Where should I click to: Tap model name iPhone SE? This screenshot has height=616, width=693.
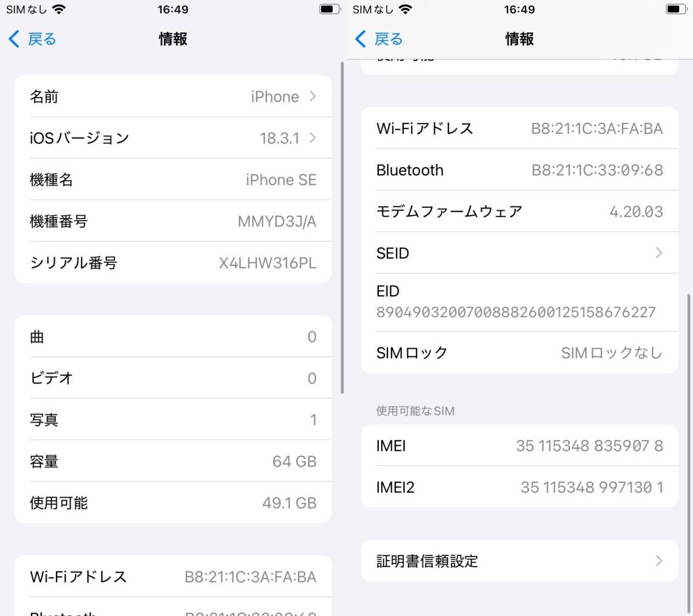(281, 180)
